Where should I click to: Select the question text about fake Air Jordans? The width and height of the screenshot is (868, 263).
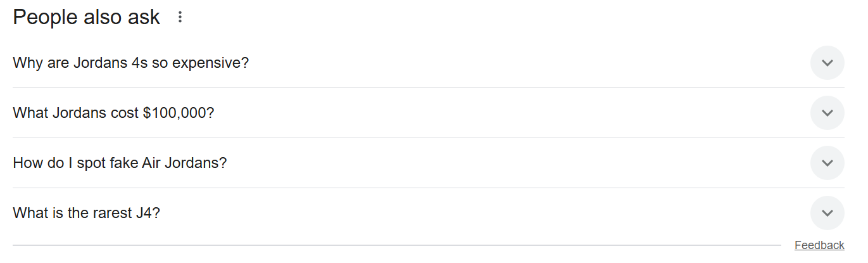pyautogui.click(x=120, y=163)
